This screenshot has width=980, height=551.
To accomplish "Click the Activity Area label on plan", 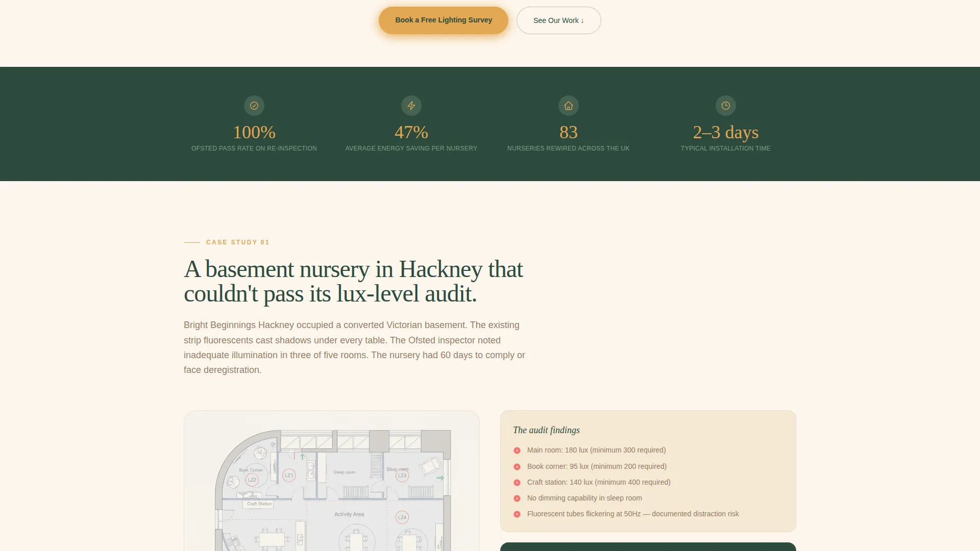I will [349, 514].
